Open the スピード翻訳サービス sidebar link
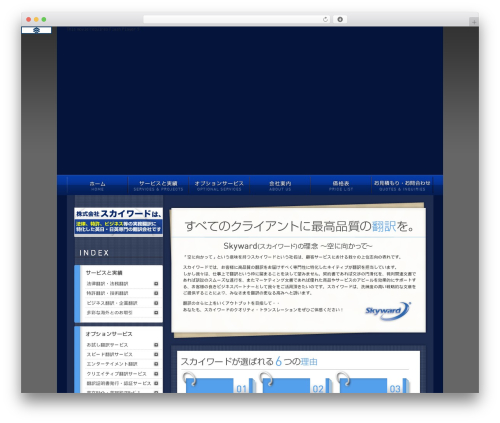 pyautogui.click(x=110, y=354)
